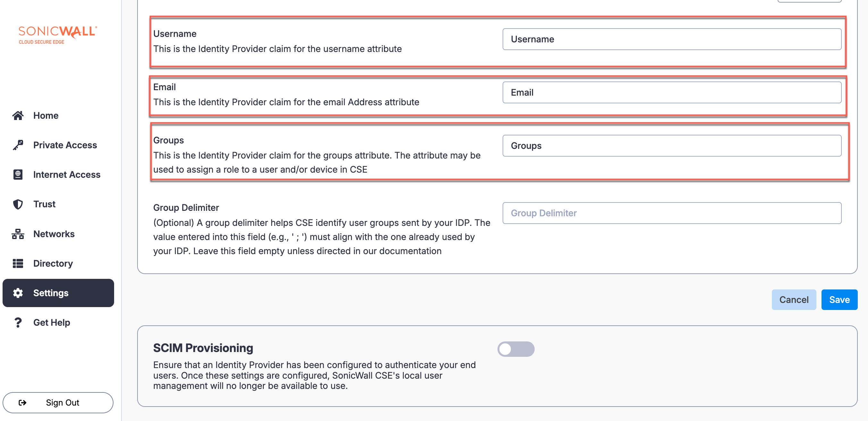
Task: Click the Private Access key icon
Action: pyautogui.click(x=18, y=145)
